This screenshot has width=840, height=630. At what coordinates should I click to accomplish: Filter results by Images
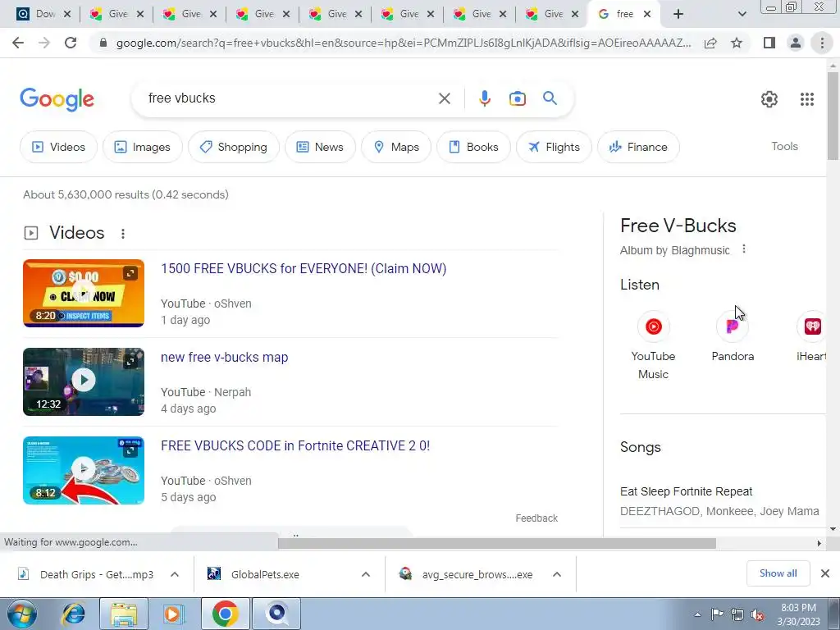point(143,147)
